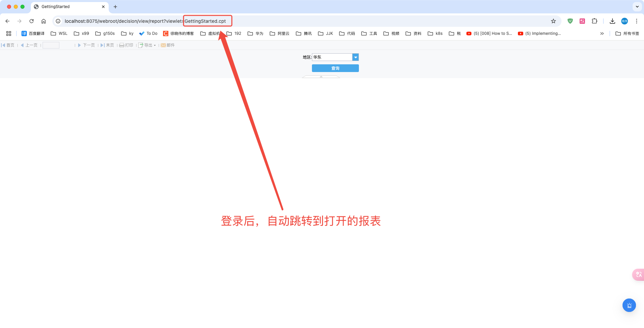Open the Chrome three-dot menu
The width and height of the screenshot is (644, 328).
[637, 21]
